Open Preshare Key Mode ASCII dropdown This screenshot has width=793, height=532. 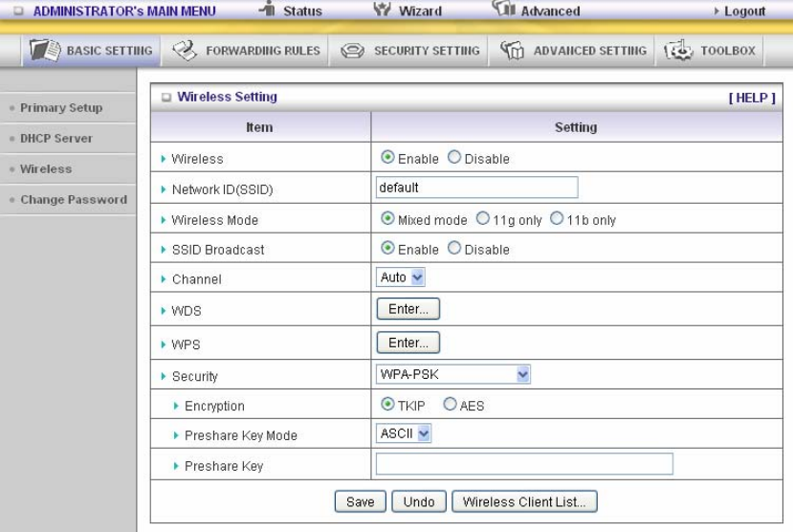pyautogui.click(x=404, y=433)
